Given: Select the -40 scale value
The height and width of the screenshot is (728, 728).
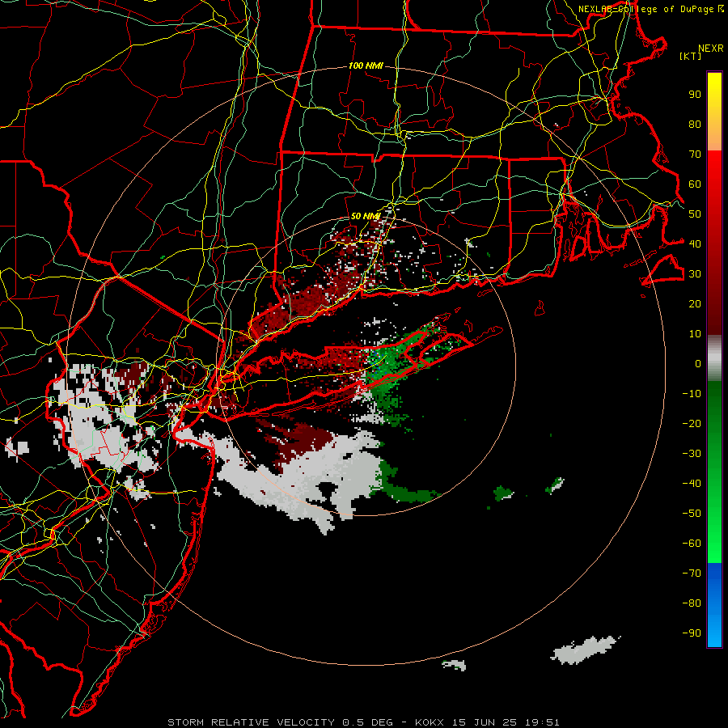Looking at the screenshot, I should coord(692,484).
